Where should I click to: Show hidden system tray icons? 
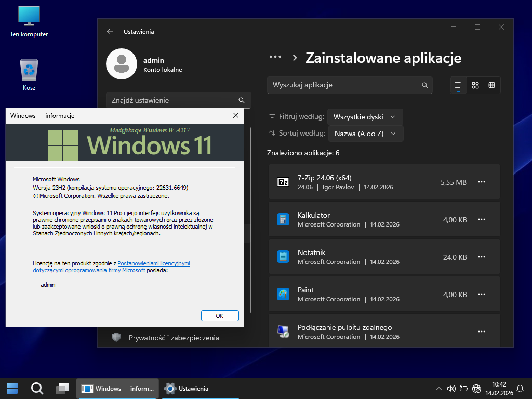pos(439,388)
